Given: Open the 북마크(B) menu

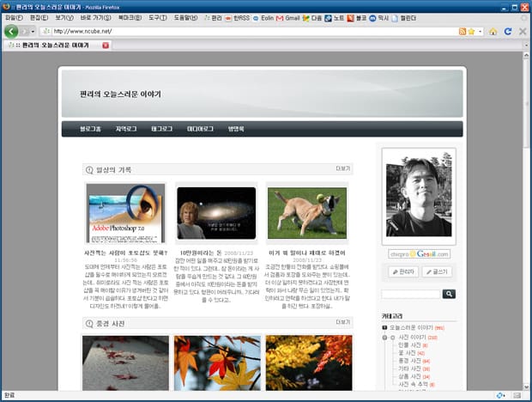Looking at the screenshot, I should [x=130, y=17].
